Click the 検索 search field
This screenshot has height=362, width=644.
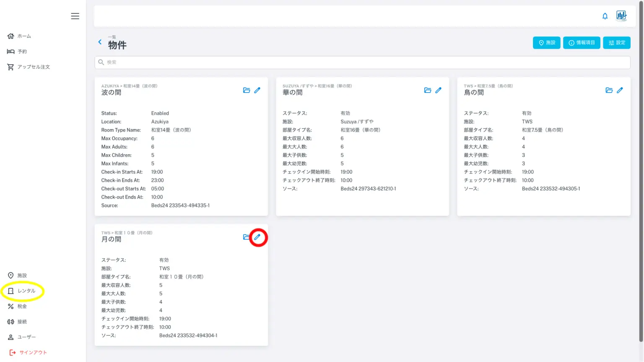click(x=362, y=62)
